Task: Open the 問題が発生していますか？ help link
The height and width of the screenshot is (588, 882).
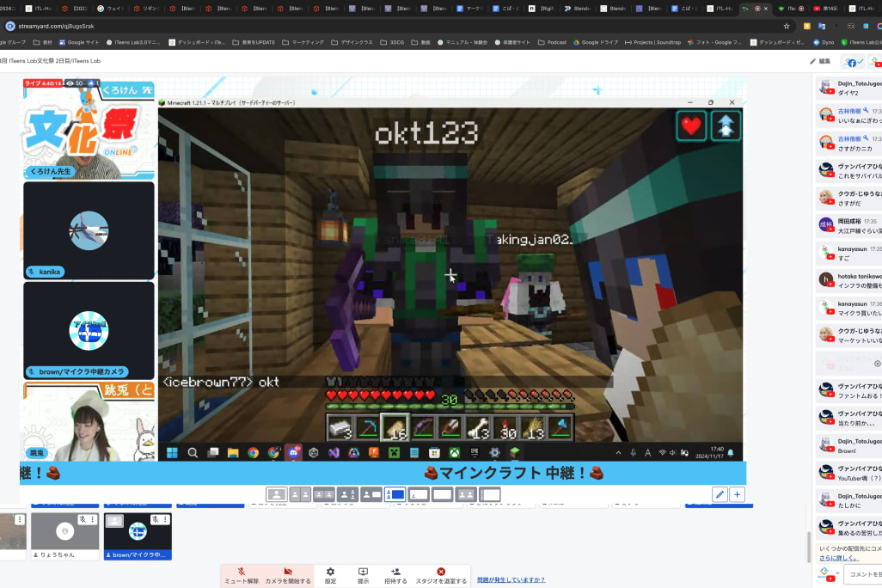Action: coord(511,580)
